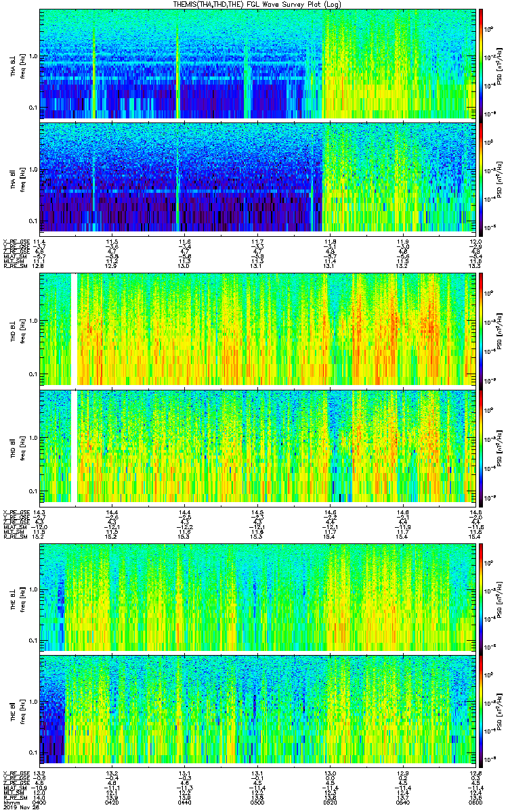Click the plot title 'THEMIS(THA,THD,THE) FGL Wave Survey Plot (Log)'
Viewport: 508px width, 812px height.
[x=257, y=4]
